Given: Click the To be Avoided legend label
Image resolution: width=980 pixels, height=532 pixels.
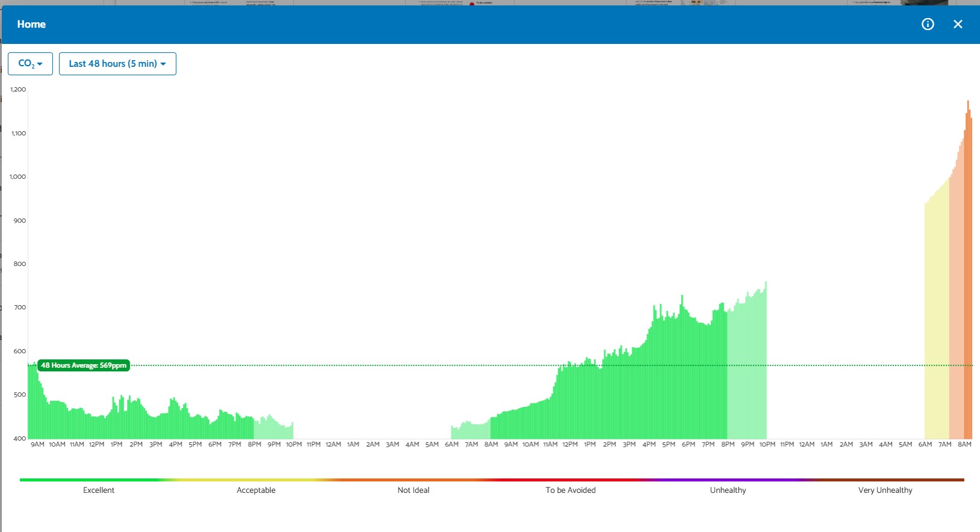Looking at the screenshot, I should pos(571,490).
